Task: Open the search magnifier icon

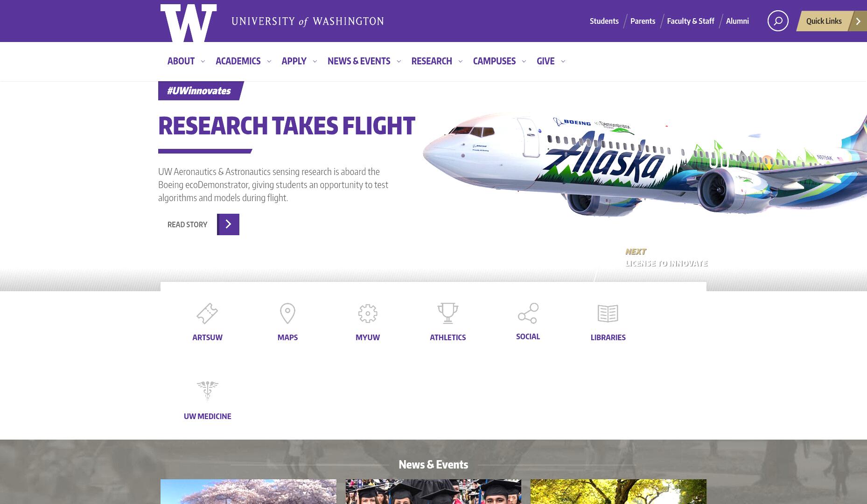Action: coord(778,21)
